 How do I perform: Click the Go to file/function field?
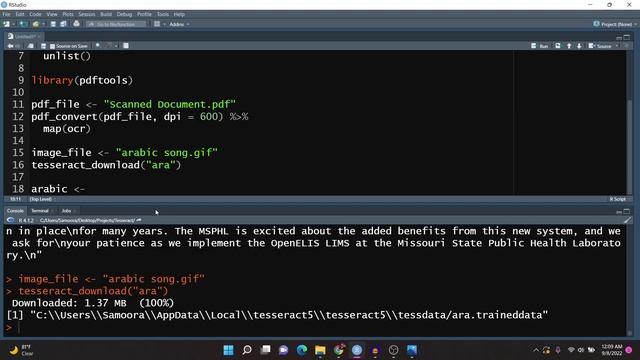[116, 24]
